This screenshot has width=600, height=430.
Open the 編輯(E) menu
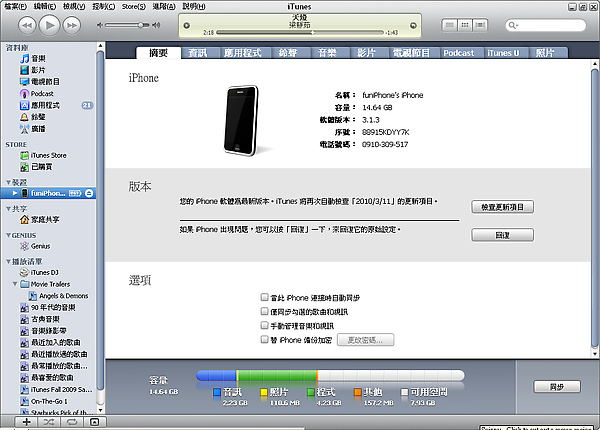tap(45, 7)
